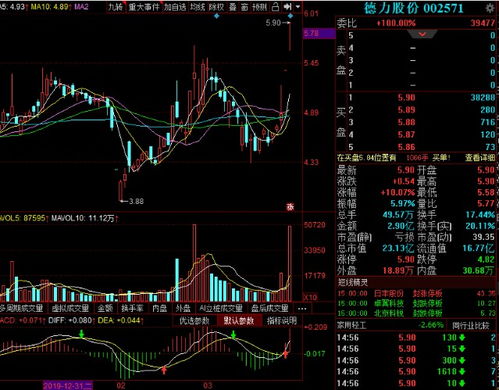The height and width of the screenshot is (390, 499).
Task: Select the 内盘 indicator tab
Action: [x=159, y=308]
